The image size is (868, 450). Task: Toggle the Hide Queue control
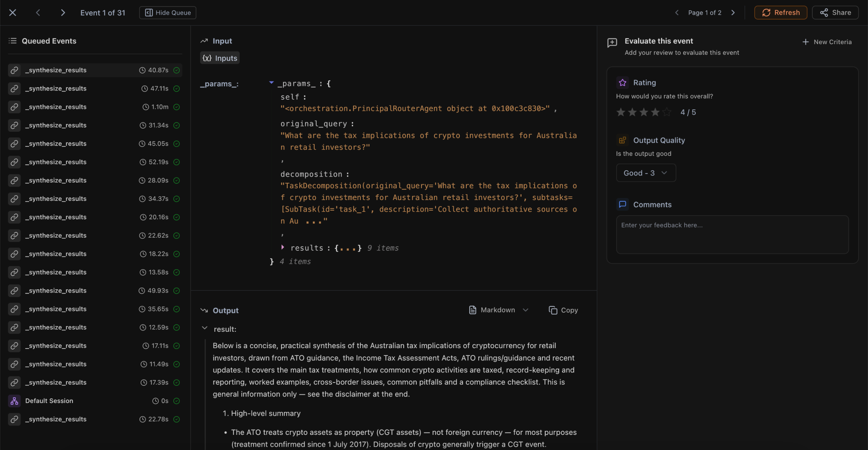click(x=167, y=13)
